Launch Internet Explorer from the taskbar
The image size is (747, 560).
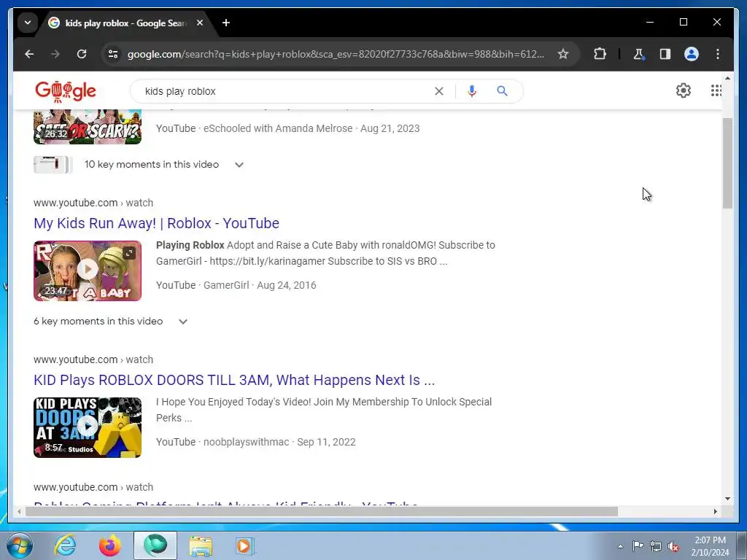pyautogui.click(x=65, y=545)
